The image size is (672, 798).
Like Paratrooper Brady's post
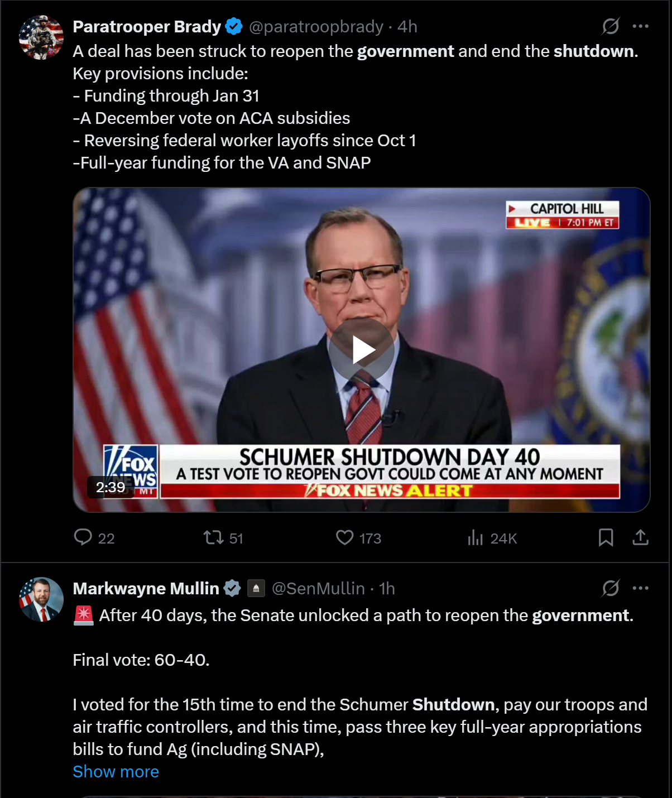point(345,537)
